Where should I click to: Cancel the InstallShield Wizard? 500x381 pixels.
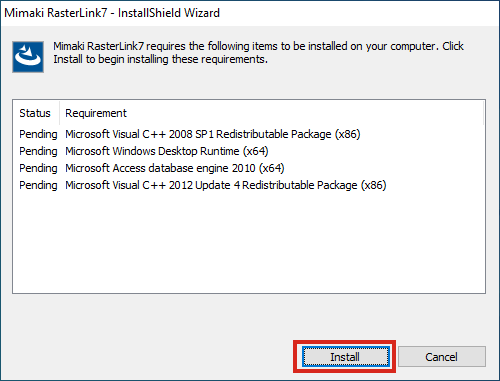(442, 357)
